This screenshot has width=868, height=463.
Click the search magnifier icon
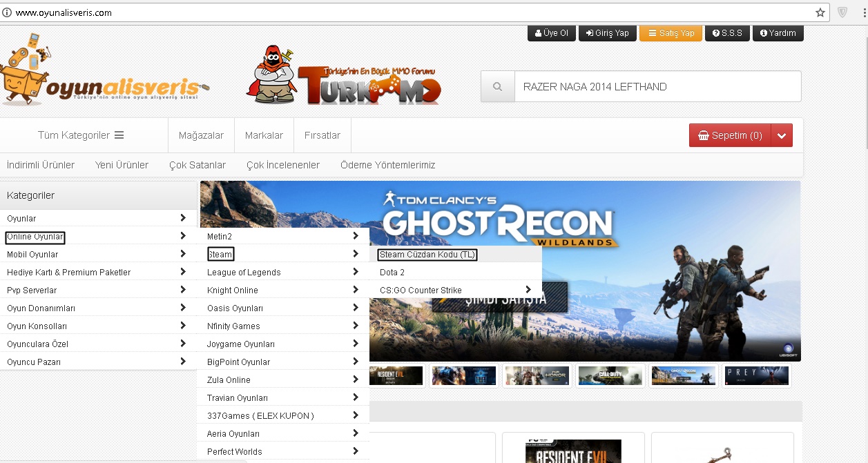(x=497, y=87)
